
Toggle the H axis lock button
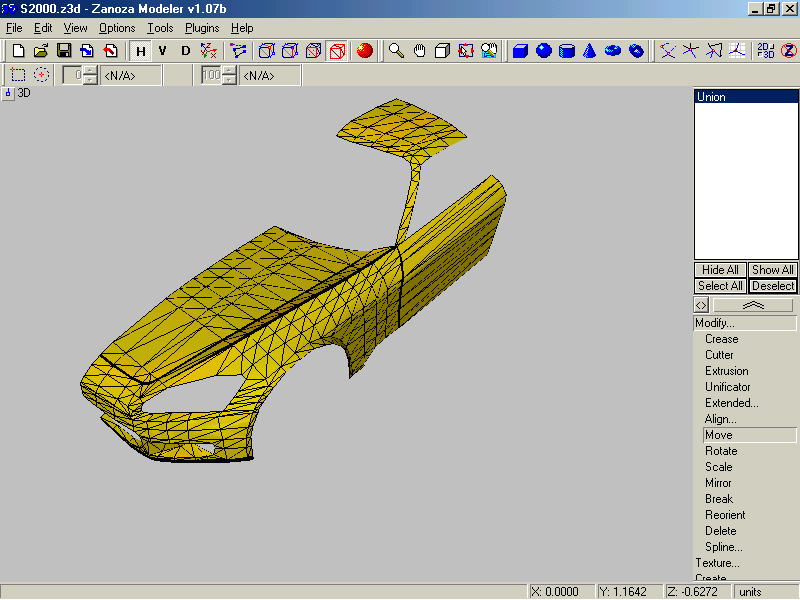coord(141,50)
